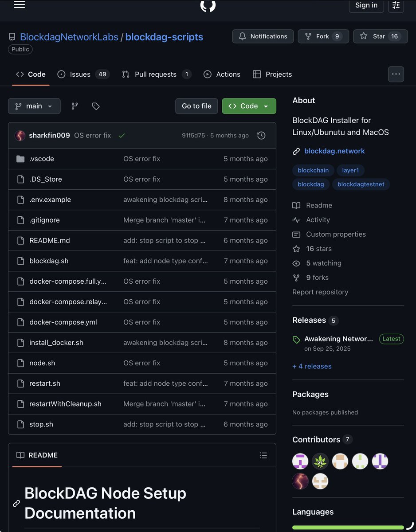This screenshot has height=532, width=416.
Task: Click the blockdag.sh file icon
Action: [20, 261]
